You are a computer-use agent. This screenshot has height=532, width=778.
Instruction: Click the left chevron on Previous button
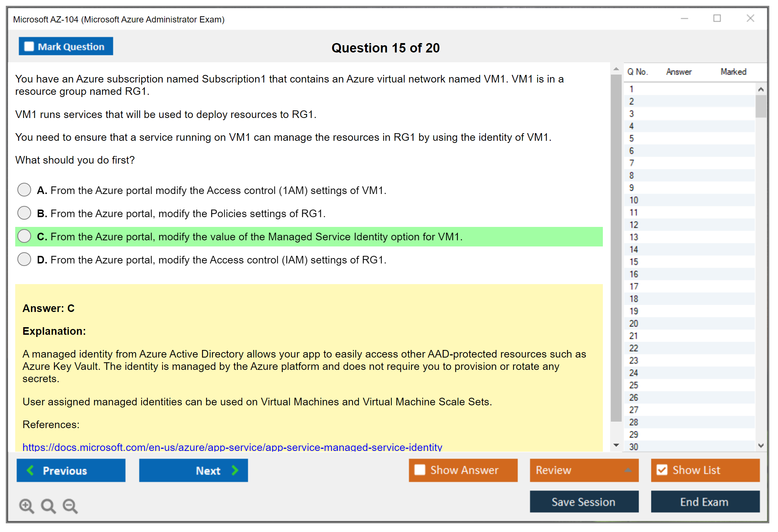coord(30,470)
